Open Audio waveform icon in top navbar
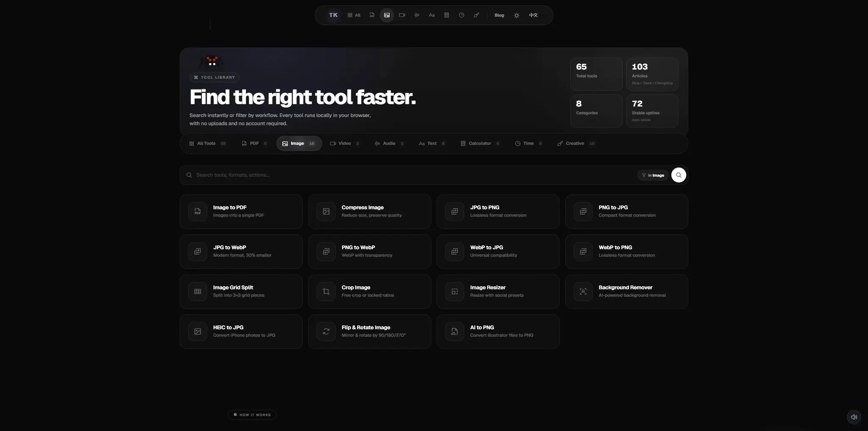 [x=417, y=15]
